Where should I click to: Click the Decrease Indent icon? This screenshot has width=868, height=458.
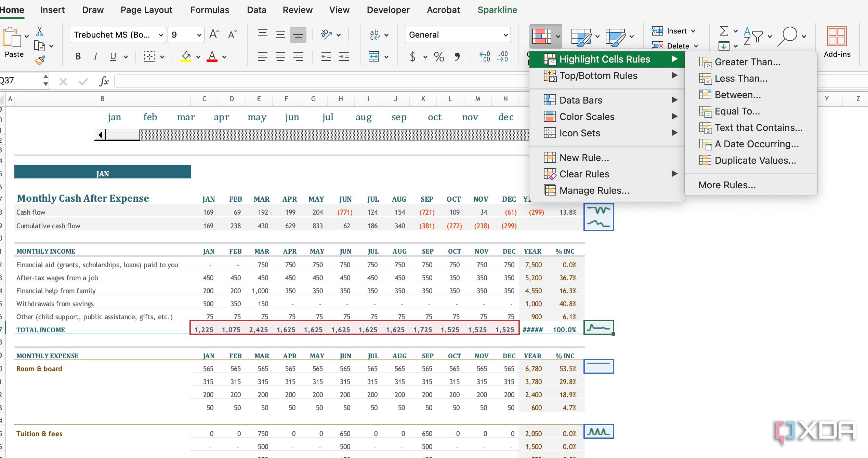tap(326, 56)
